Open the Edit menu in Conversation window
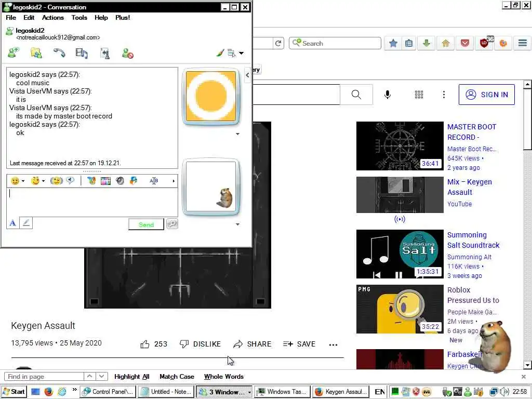 (x=29, y=18)
